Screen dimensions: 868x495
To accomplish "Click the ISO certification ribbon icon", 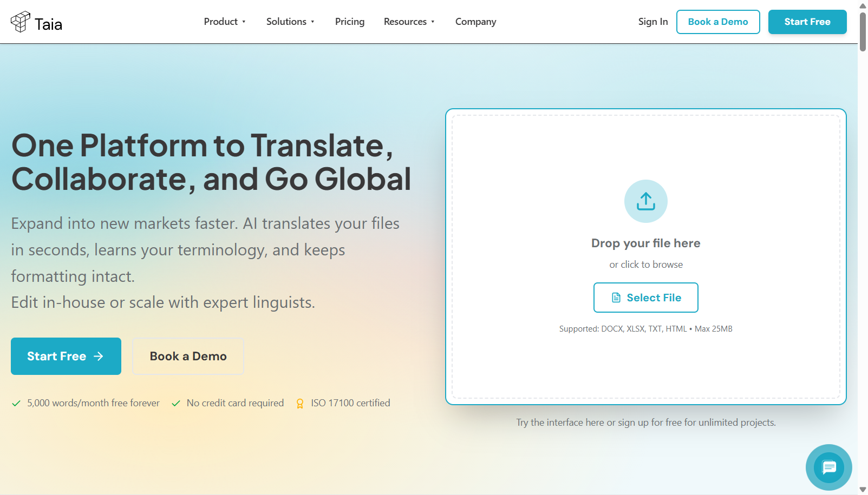I will pyautogui.click(x=300, y=404).
